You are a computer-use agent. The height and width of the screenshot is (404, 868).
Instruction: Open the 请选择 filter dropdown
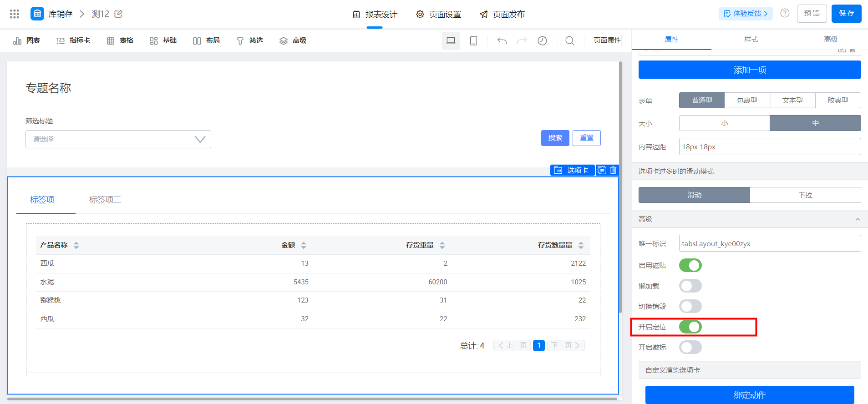pos(118,139)
